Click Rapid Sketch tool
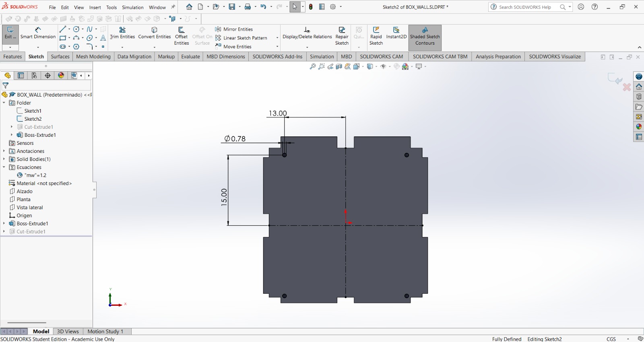The width and height of the screenshot is (644, 342). [376, 36]
